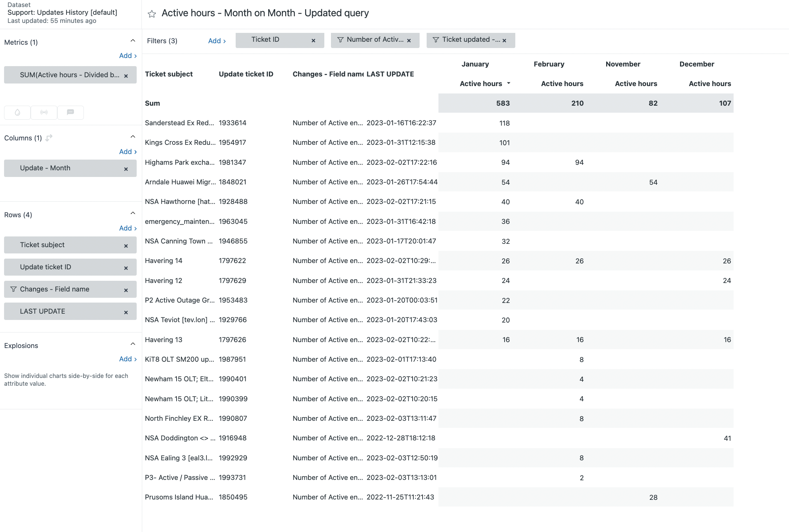Collapse the Explosions section
Image resolution: width=789 pixels, height=532 pixels.
133,344
